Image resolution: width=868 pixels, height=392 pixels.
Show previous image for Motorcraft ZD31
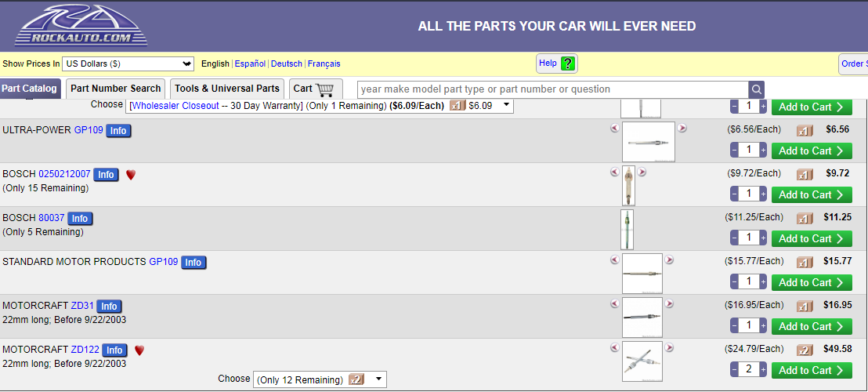point(614,304)
